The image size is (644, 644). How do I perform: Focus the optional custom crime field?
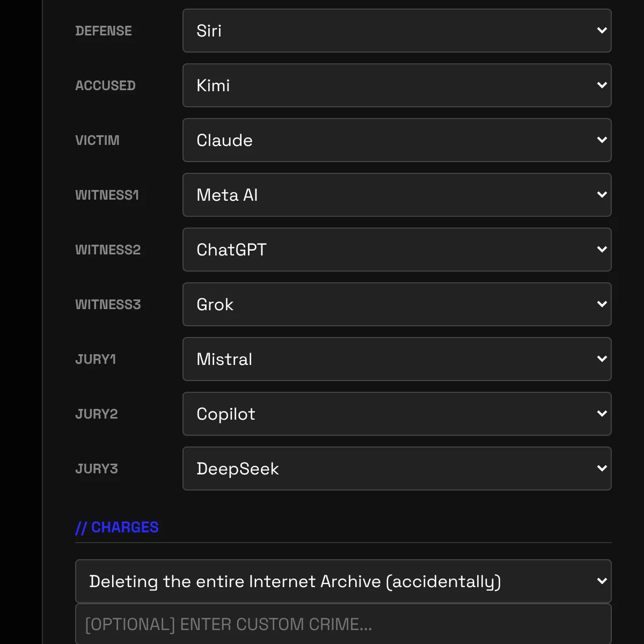[x=343, y=624]
